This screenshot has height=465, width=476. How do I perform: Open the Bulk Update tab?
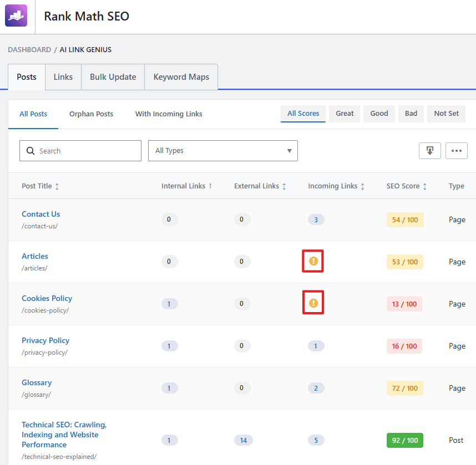(113, 77)
